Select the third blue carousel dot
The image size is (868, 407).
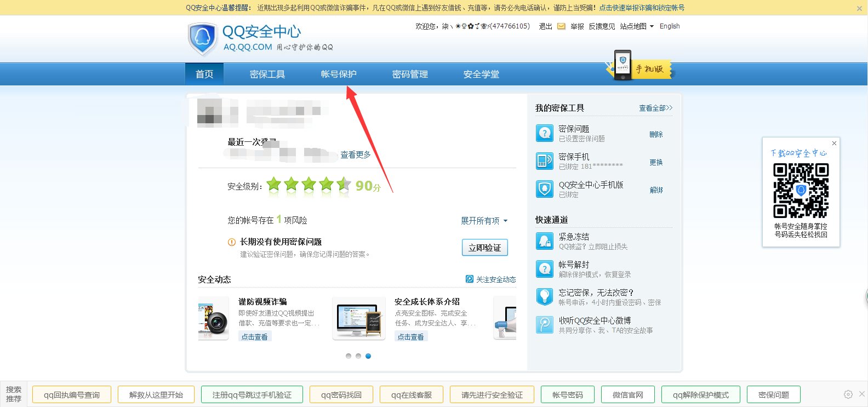click(368, 356)
